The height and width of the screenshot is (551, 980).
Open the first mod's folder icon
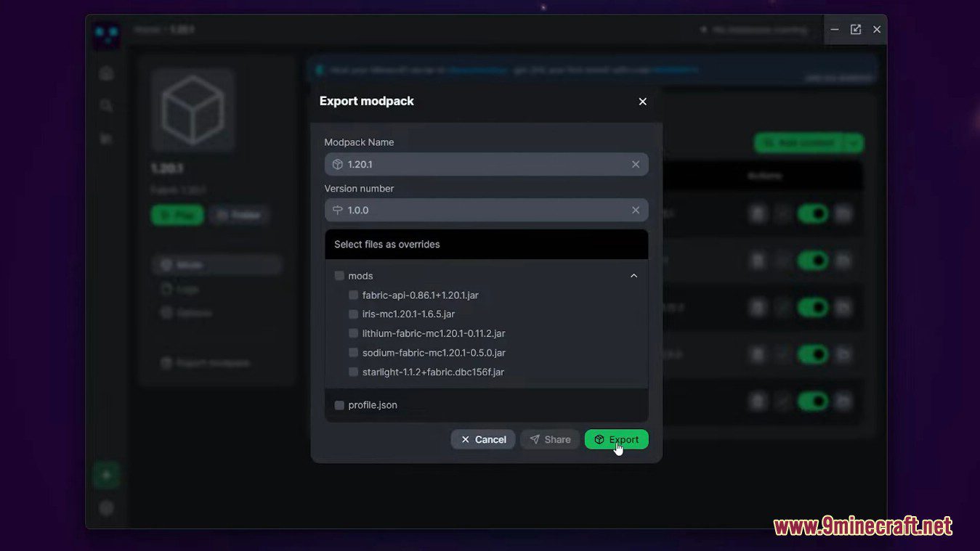point(843,214)
